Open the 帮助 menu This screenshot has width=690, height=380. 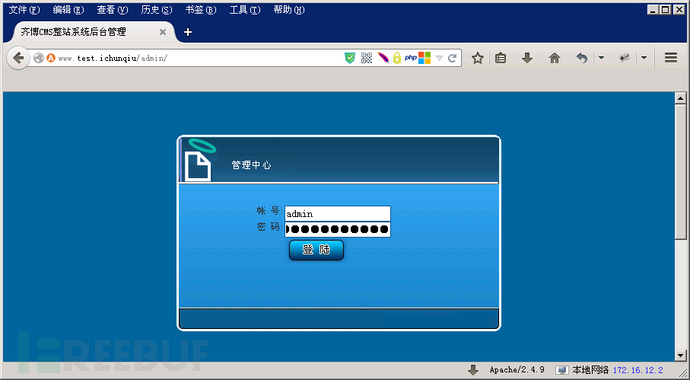(x=289, y=10)
